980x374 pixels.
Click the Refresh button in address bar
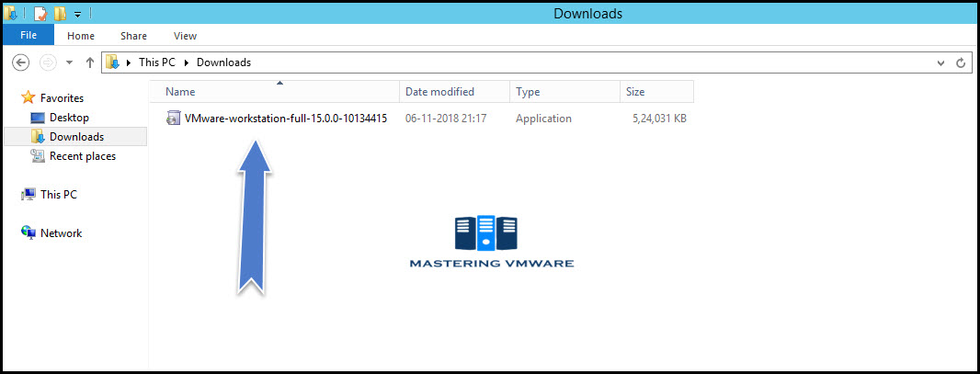961,62
